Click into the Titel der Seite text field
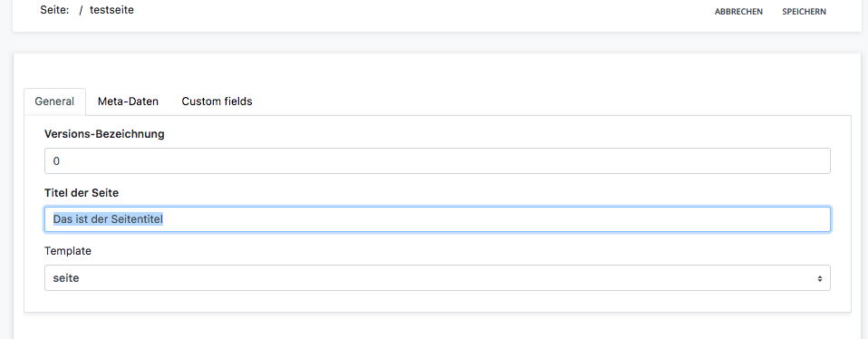Image resolution: width=868 pixels, height=339 pixels. pyautogui.click(x=438, y=219)
